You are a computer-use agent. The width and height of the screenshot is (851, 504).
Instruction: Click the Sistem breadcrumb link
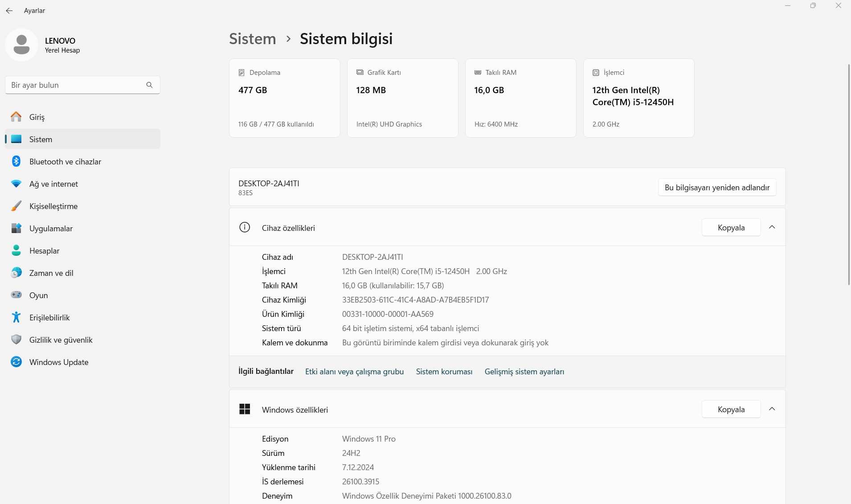pos(253,39)
